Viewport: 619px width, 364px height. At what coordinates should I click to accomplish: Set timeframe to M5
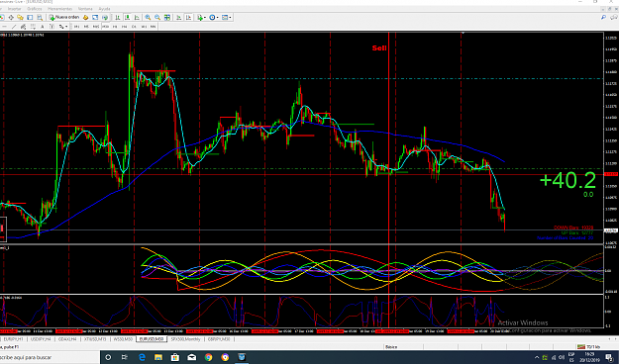(86, 27)
